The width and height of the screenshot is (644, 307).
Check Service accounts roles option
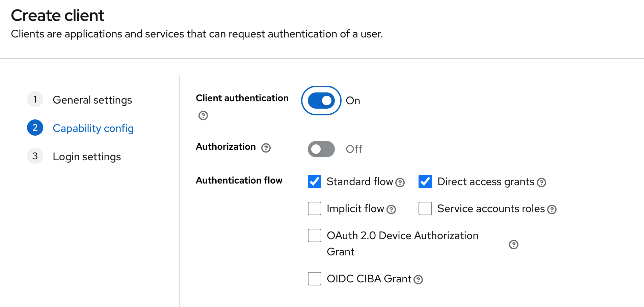pyautogui.click(x=425, y=208)
